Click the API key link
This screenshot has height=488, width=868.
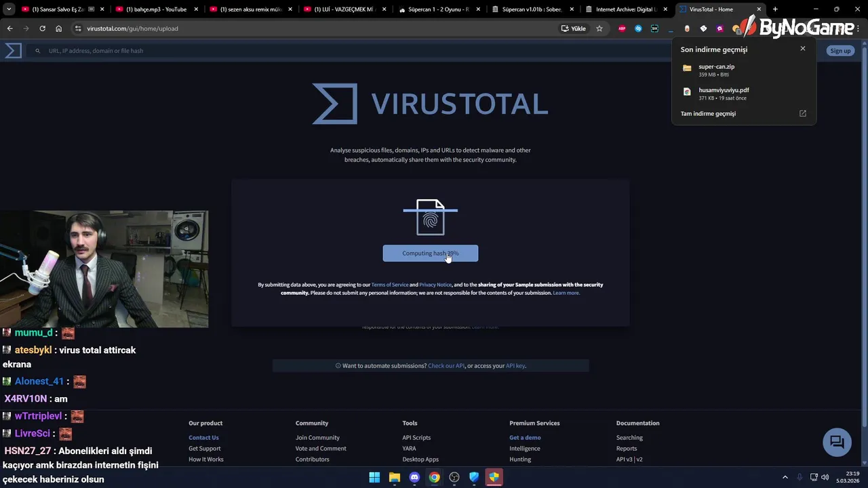click(515, 366)
